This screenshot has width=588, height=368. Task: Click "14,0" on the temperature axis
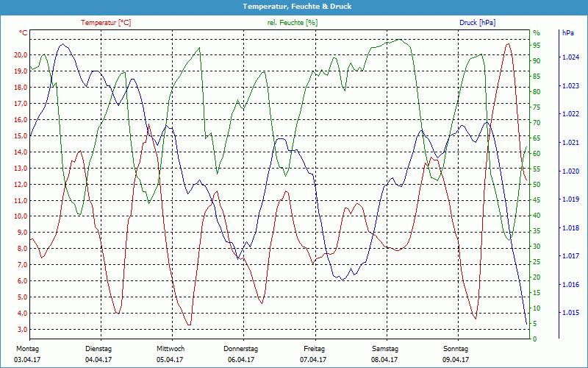tap(21, 152)
